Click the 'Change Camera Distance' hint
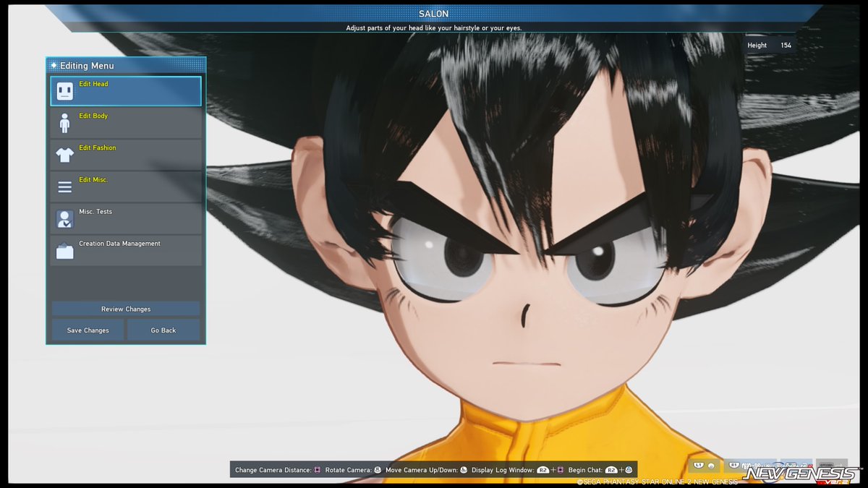 coord(278,470)
